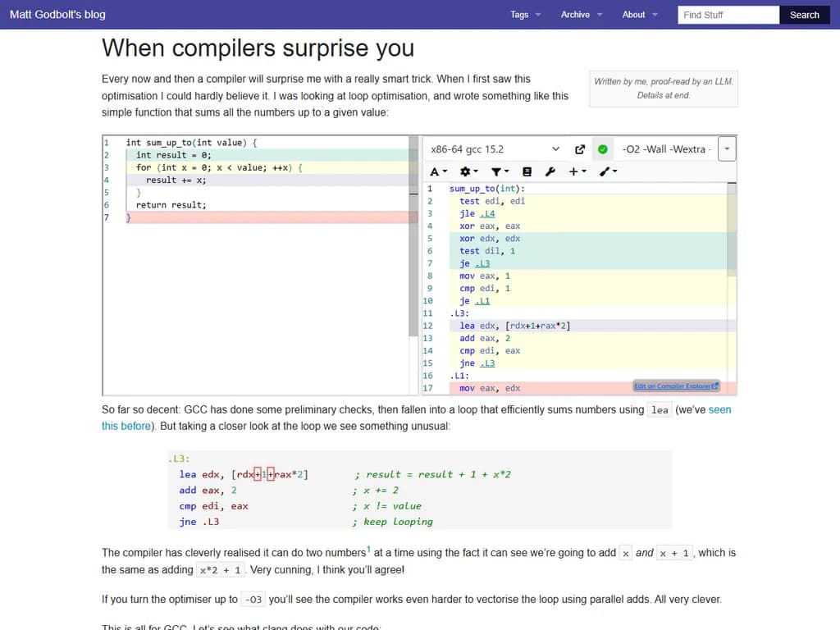Click the green compilation status checkmark
This screenshot has height=630, width=840.
pyautogui.click(x=603, y=149)
